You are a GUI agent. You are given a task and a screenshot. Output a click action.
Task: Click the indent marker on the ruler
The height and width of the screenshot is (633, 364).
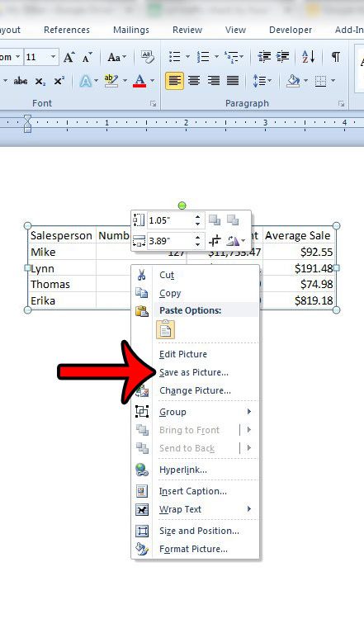pos(27,124)
